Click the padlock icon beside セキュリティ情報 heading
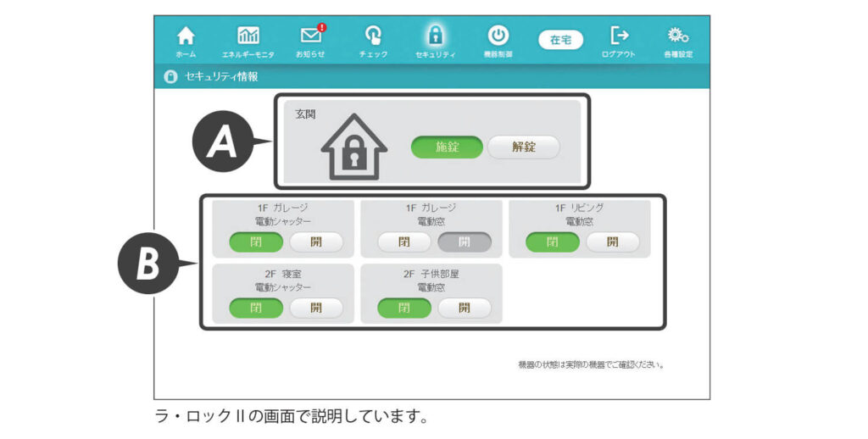 click(170, 76)
